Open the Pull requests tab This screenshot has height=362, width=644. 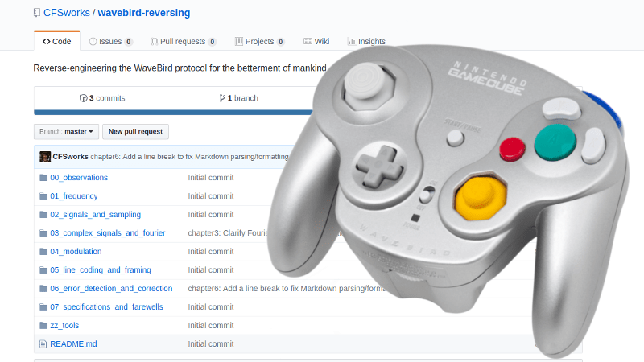point(184,42)
